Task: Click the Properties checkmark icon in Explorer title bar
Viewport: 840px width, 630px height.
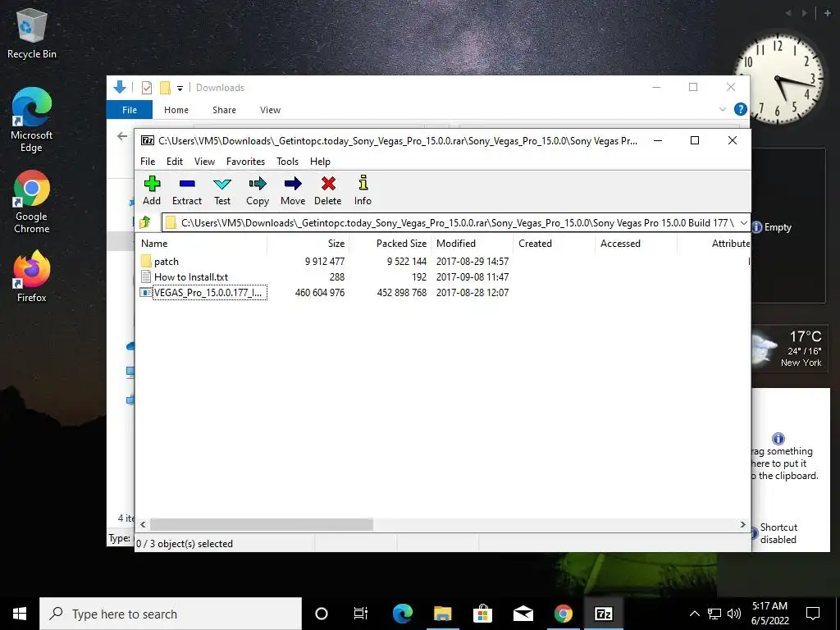Action: [x=146, y=87]
